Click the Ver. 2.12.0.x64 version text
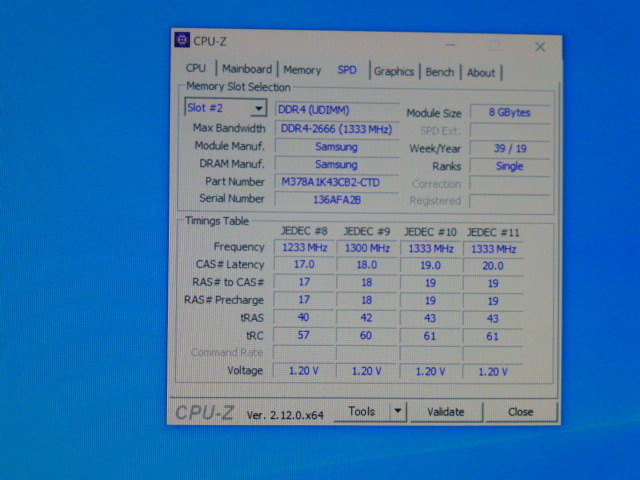Screen dimensions: 640x480 point(285,415)
